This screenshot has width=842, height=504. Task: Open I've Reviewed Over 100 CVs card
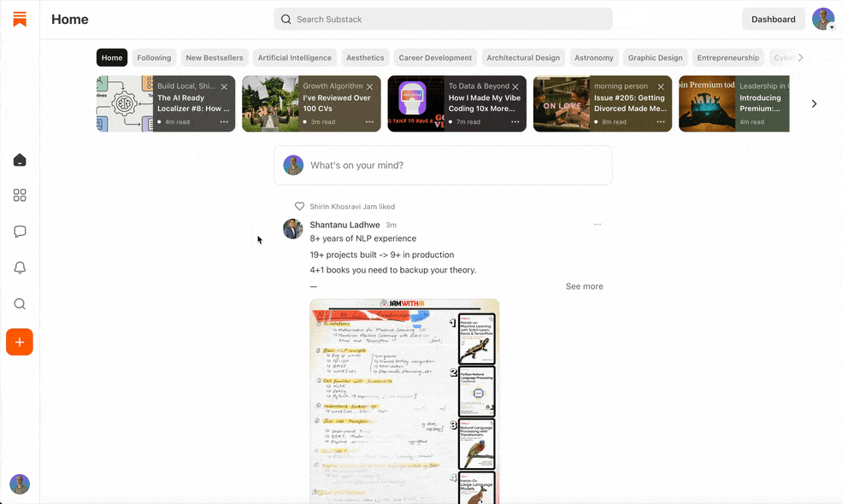point(311,103)
